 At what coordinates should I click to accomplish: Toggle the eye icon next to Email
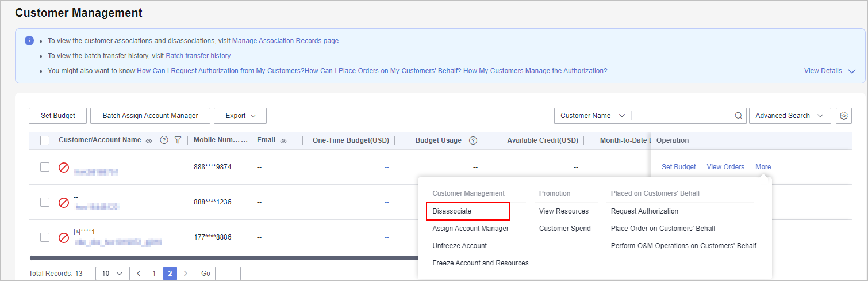click(283, 140)
